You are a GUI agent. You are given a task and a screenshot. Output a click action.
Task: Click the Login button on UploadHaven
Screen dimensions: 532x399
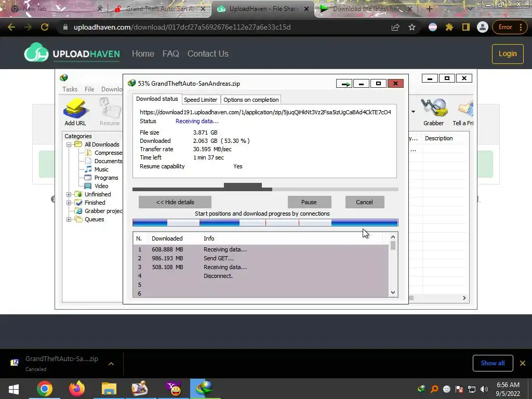click(508, 54)
